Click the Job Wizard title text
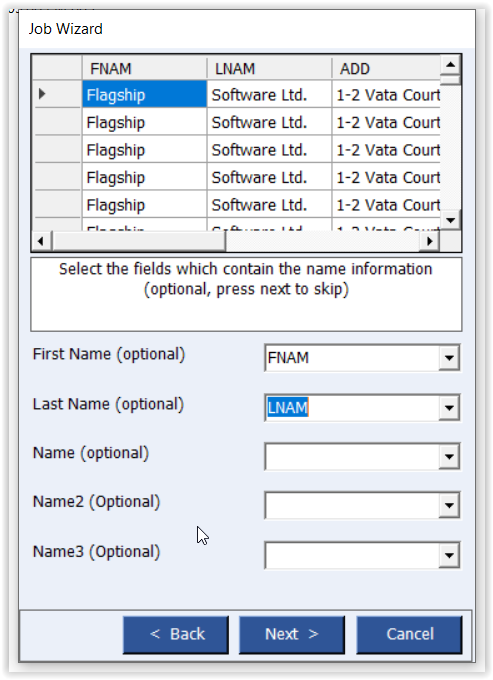 pos(65,29)
